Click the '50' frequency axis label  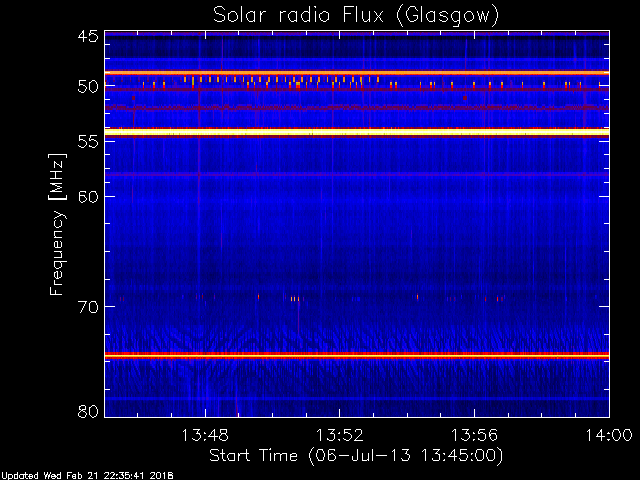88,87
